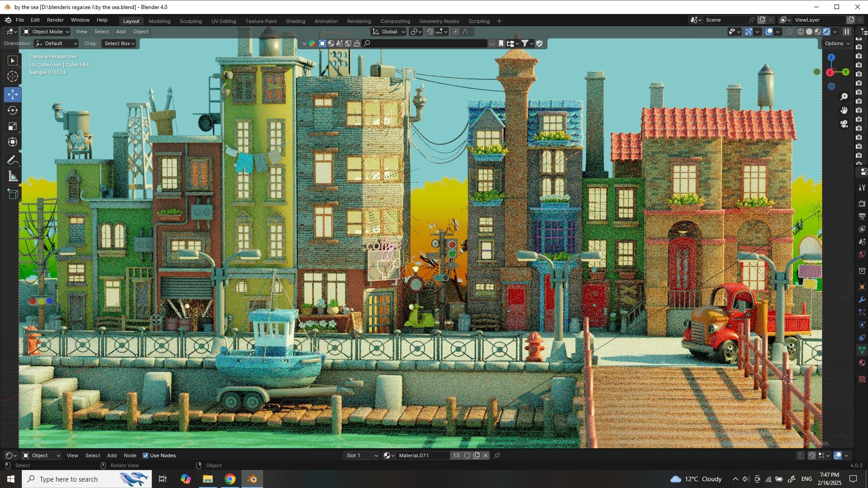The height and width of the screenshot is (488, 868).
Task: Toggle viewport snapping magnet
Action: [x=430, y=32]
